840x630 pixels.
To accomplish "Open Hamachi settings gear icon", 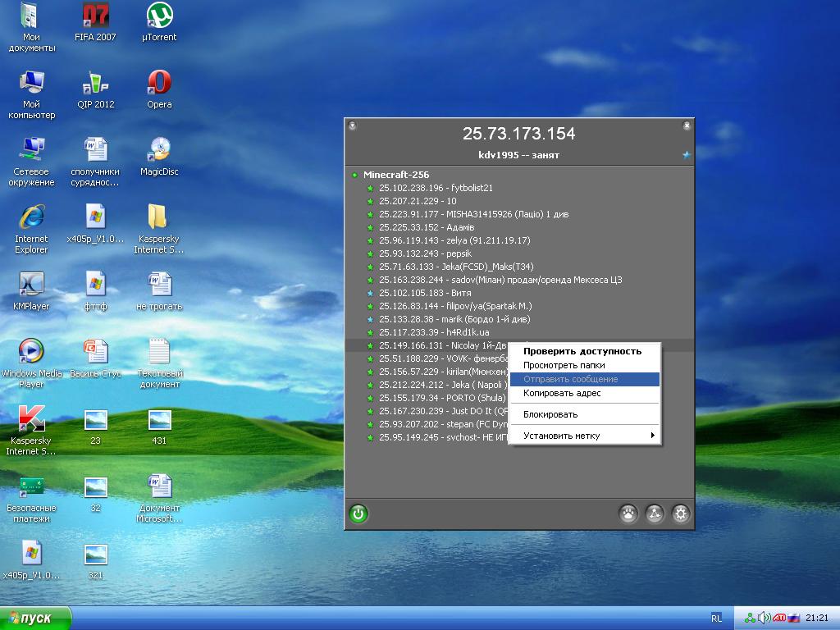I will click(680, 514).
